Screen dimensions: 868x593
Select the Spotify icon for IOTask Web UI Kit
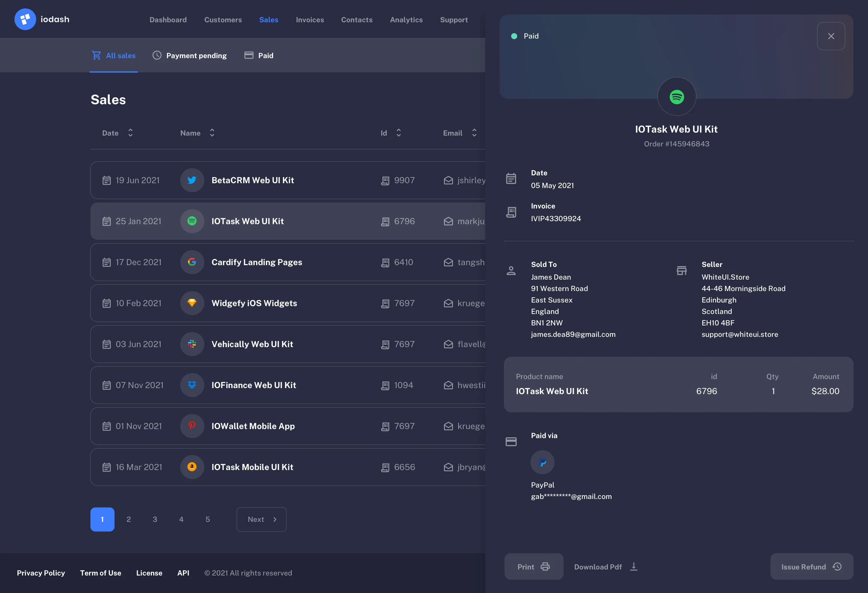(x=192, y=221)
